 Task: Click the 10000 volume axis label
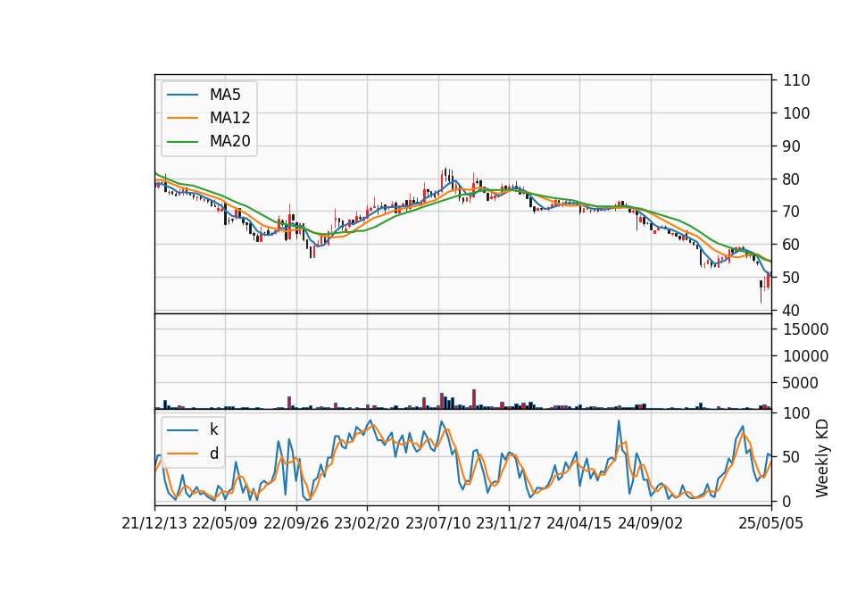pyautogui.click(x=805, y=356)
